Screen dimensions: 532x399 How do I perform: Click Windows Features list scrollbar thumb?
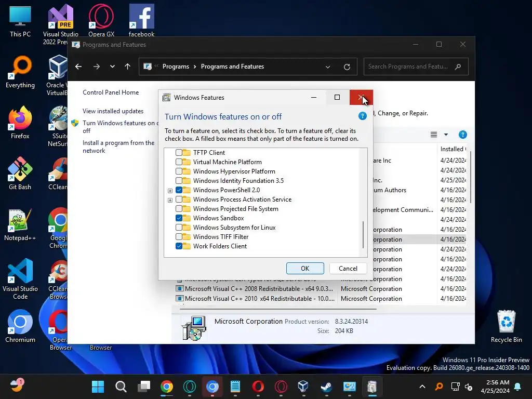click(x=363, y=235)
